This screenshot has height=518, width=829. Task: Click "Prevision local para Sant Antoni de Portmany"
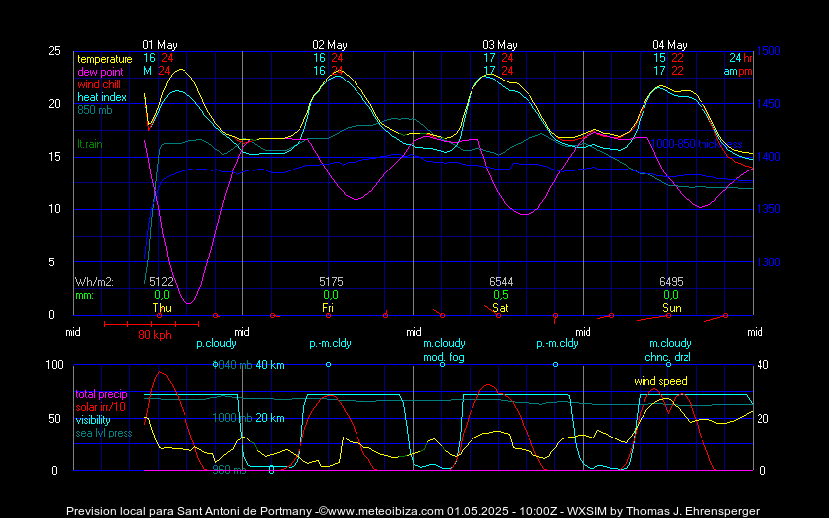click(189, 511)
